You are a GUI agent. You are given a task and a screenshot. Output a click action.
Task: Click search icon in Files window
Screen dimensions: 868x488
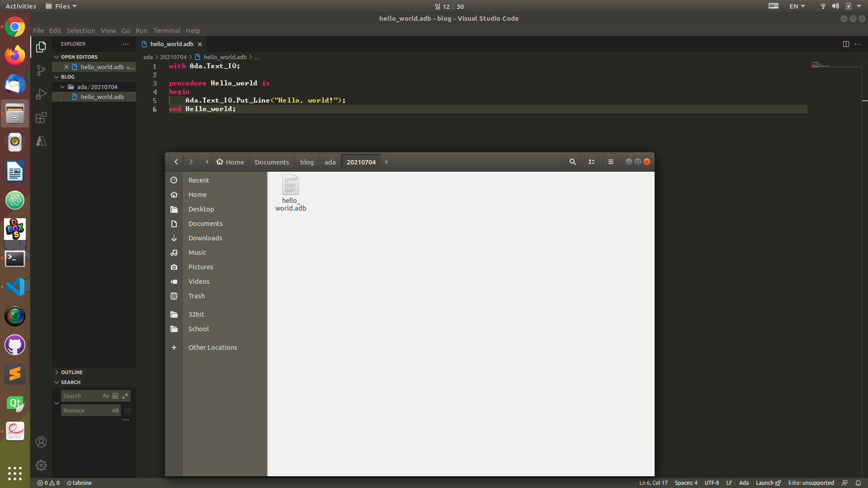click(572, 162)
